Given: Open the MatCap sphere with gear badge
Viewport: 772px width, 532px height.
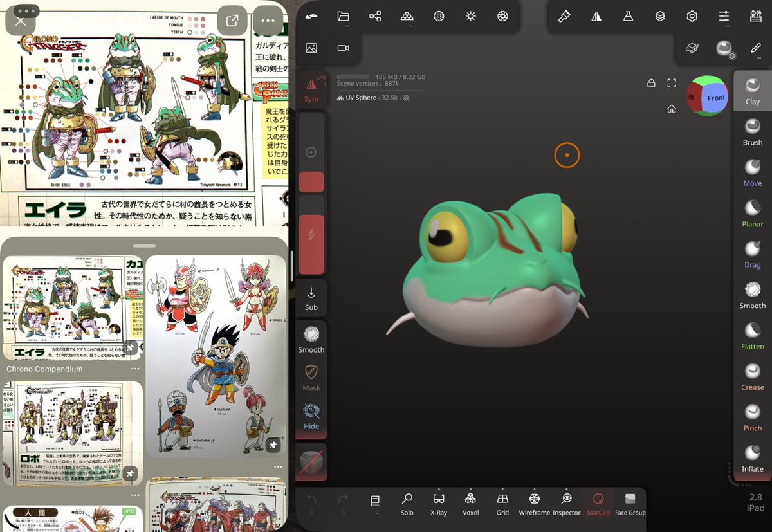Looking at the screenshot, I should pos(725,48).
